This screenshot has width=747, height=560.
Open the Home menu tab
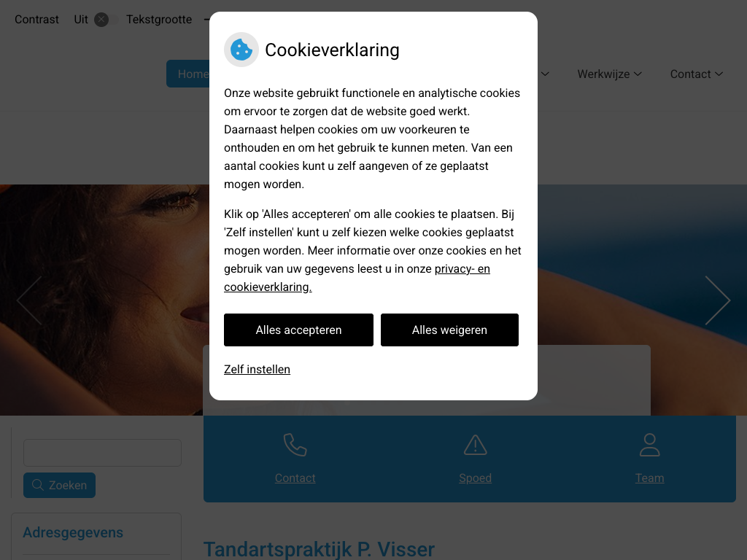point(189,74)
